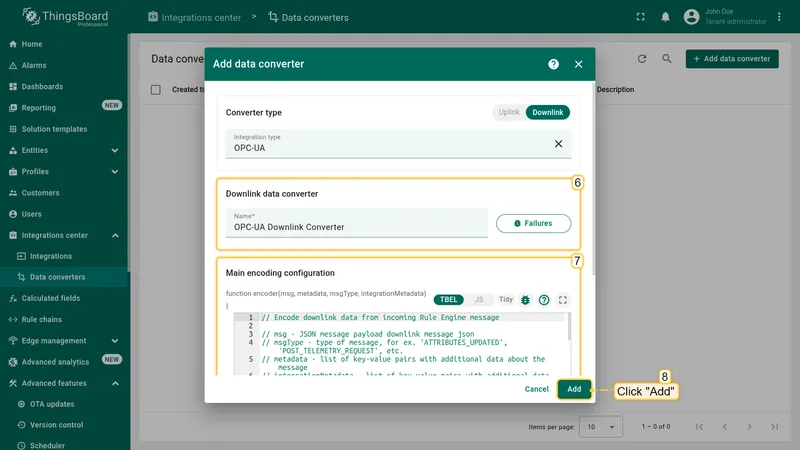Refresh the data converters table
The width and height of the screenshot is (800, 450).
(642, 59)
